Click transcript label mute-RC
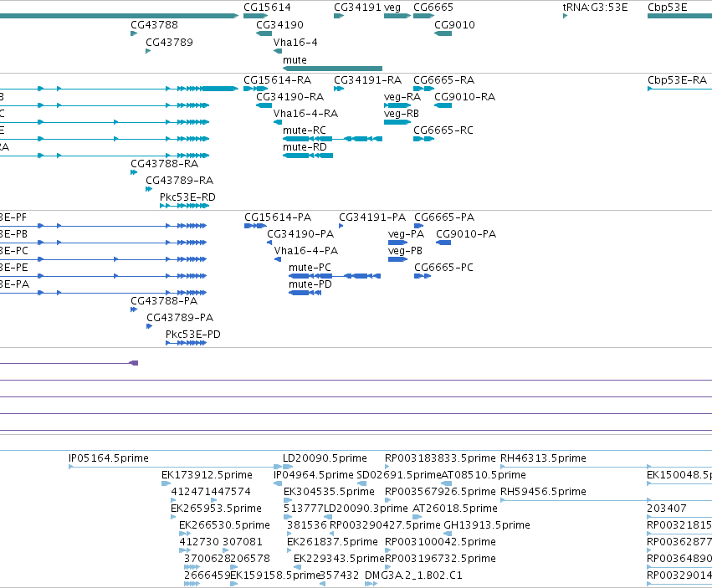This screenshot has width=712, height=588. [x=305, y=130]
